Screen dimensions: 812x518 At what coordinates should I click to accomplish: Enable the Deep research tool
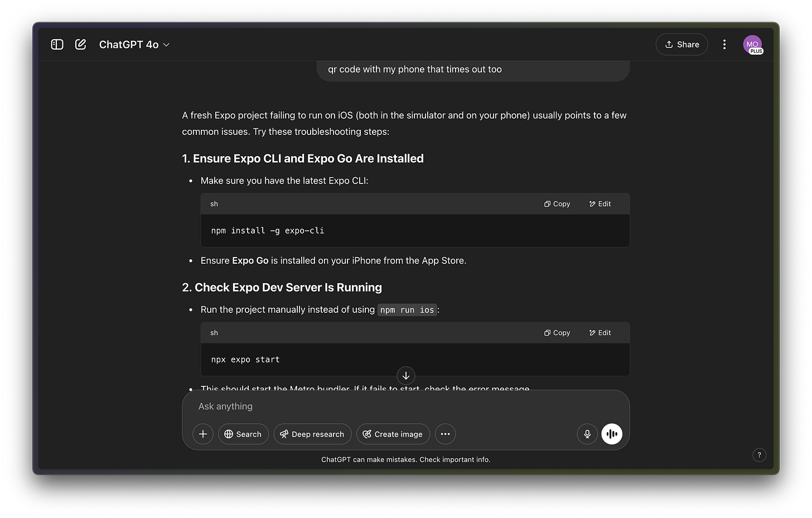pos(312,434)
